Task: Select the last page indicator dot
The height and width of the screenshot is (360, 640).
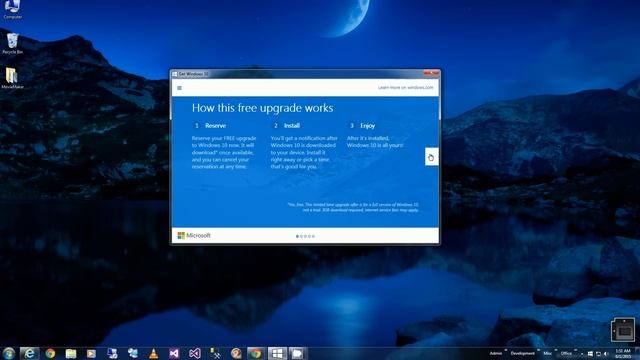Action: [313, 236]
